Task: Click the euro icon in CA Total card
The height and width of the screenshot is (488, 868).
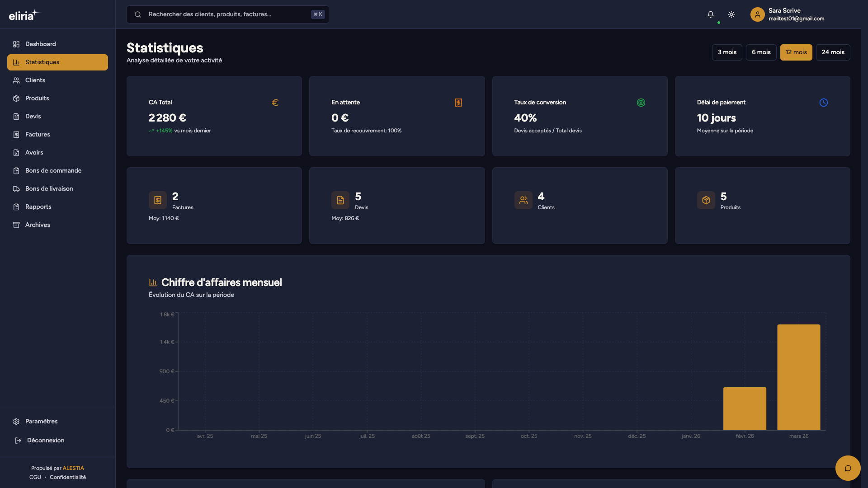Action: [275, 103]
